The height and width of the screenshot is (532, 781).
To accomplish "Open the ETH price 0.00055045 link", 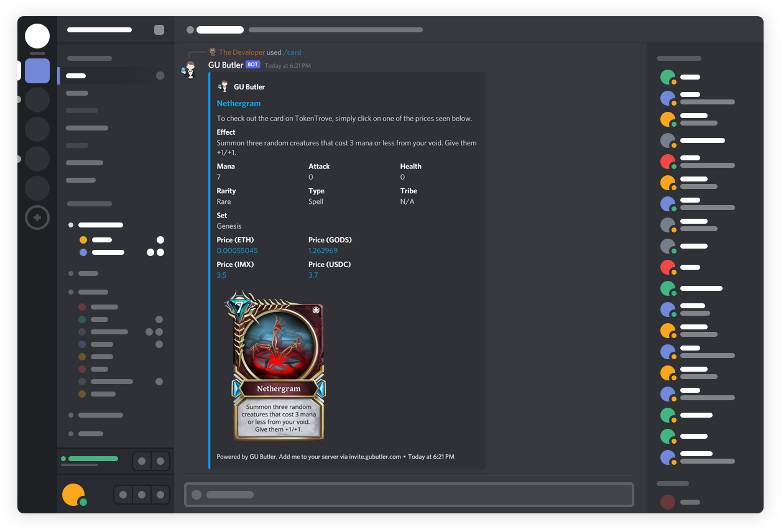I will coord(238,250).
